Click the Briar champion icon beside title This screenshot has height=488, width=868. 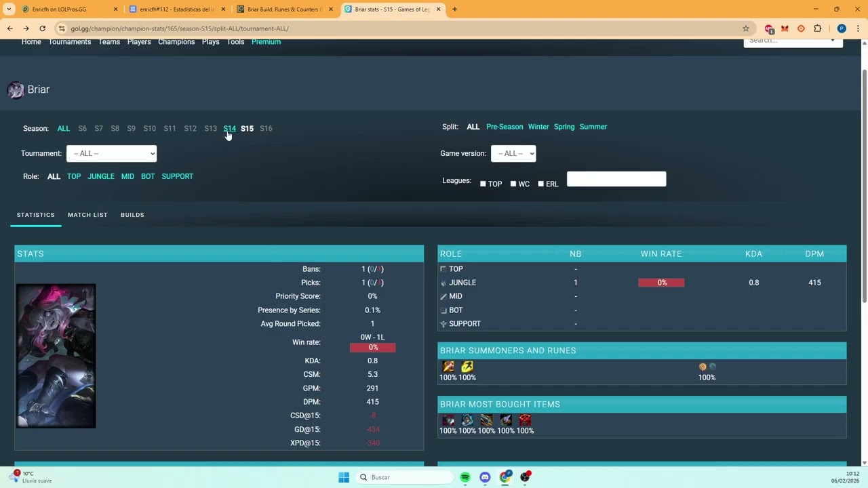[15, 89]
